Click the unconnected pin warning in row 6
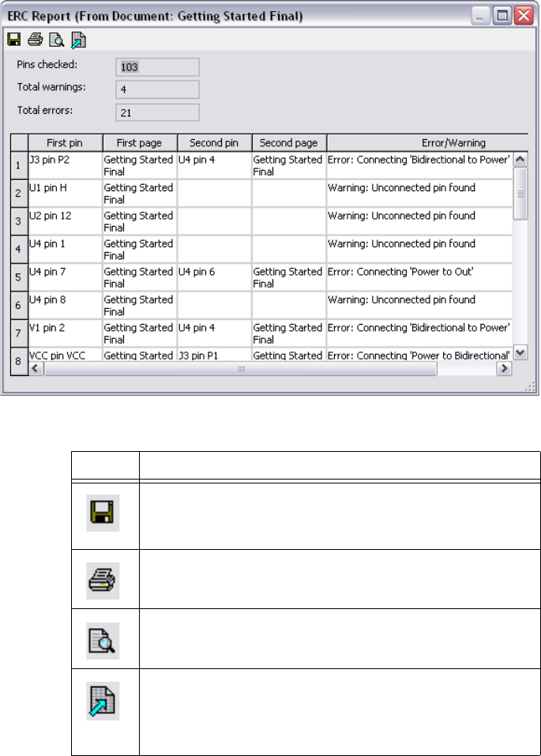The image size is (541, 756). pos(419,305)
